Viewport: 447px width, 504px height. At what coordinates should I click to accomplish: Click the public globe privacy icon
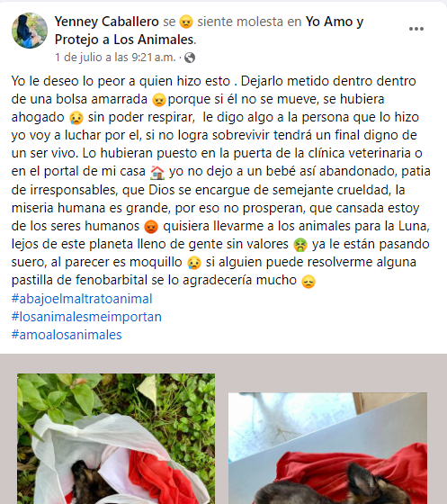pyautogui.click(x=190, y=58)
